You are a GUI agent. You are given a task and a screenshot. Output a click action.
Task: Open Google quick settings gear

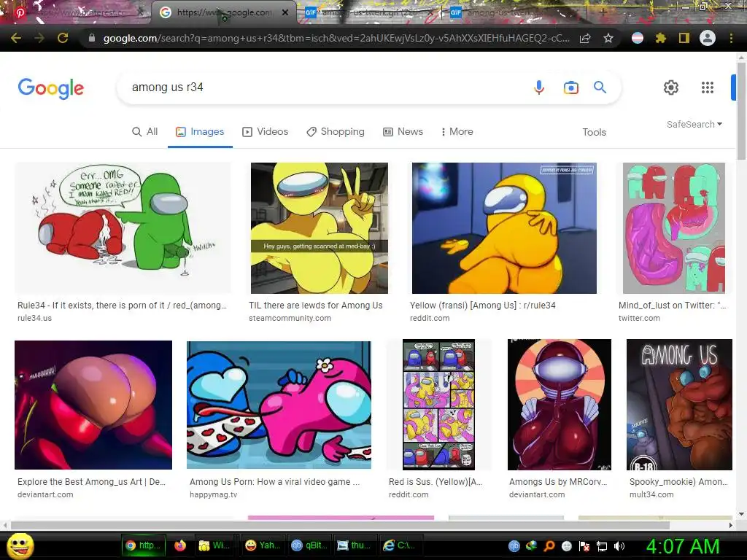point(671,87)
